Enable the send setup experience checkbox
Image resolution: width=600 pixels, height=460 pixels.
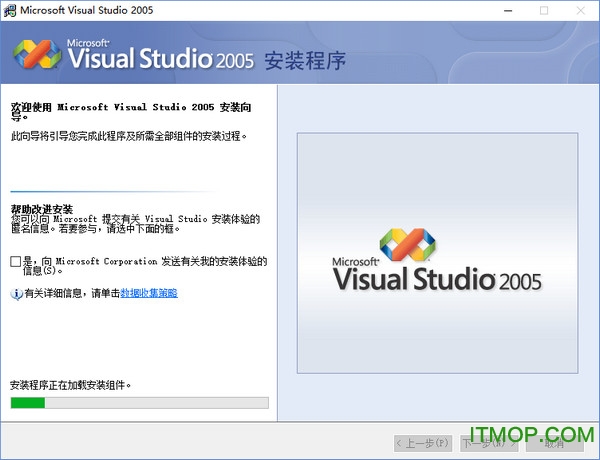tap(15, 262)
